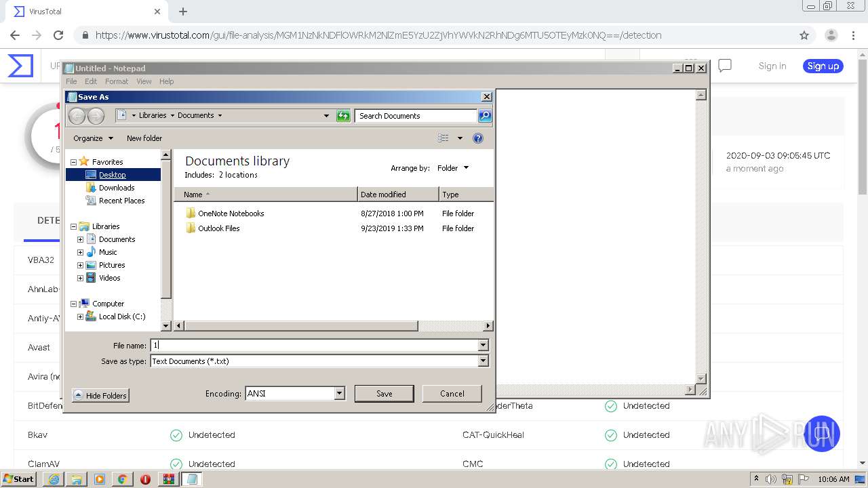The height and width of the screenshot is (488, 868).
Task: Click the Hide Folders button
Action: (x=100, y=396)
